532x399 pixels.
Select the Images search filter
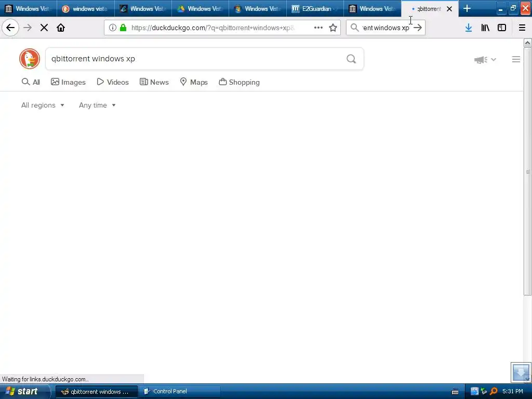tap(68, 82)
